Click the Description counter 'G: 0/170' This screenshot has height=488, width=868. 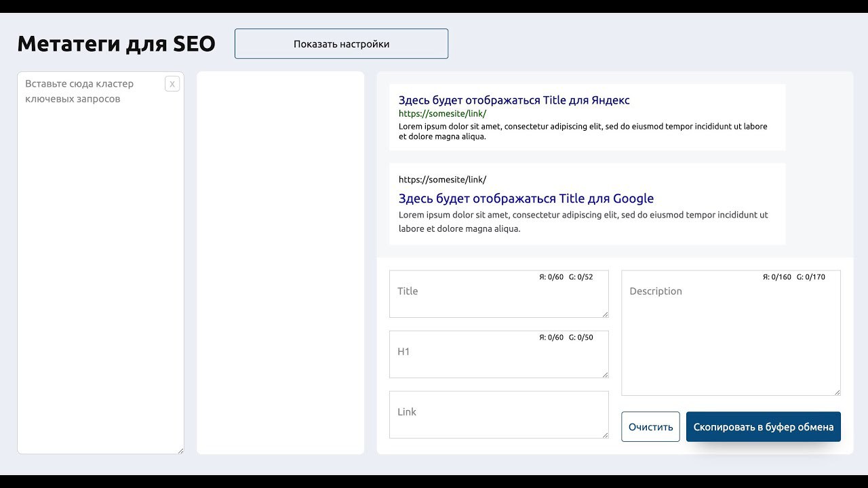[x=811, y=277]
